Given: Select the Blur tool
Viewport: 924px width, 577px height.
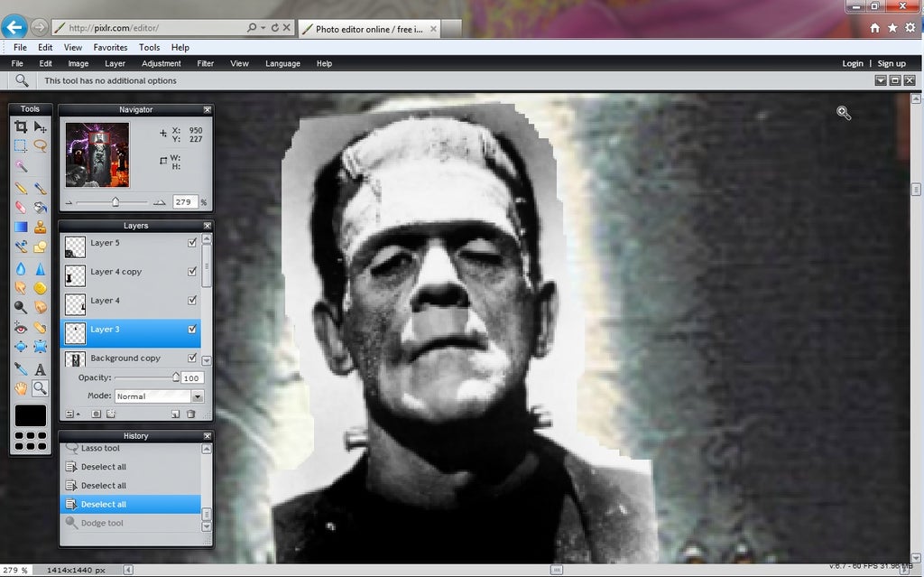Looking at the screenshot, I should 21,269.
